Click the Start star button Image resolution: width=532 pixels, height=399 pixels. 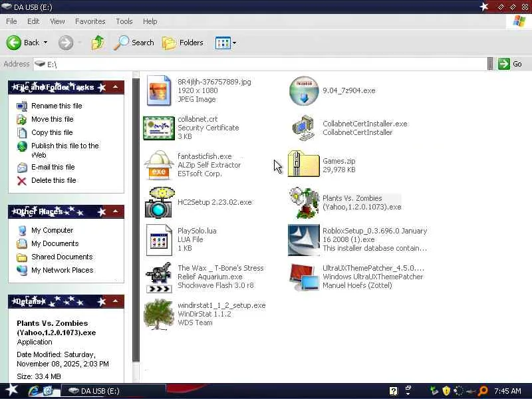(x=11, y=390)
